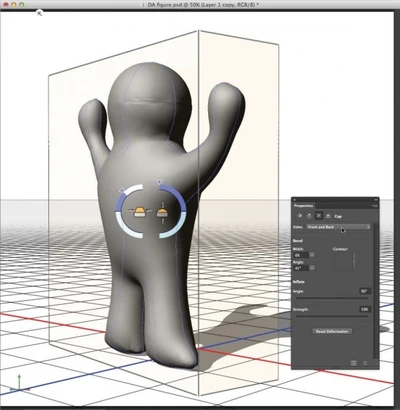Select the Mesh properties icon
The height and width of the screenshot is (410, 400).
point(300,216)
